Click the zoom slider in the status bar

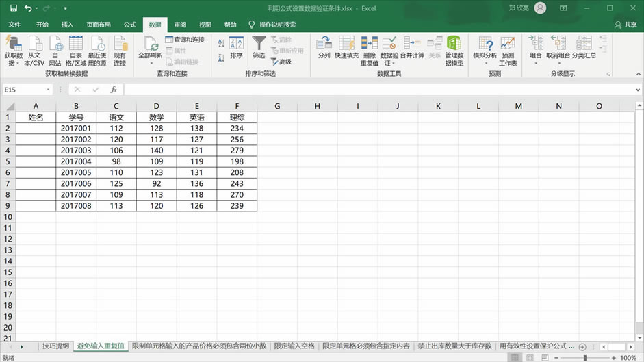click(585, 358)
